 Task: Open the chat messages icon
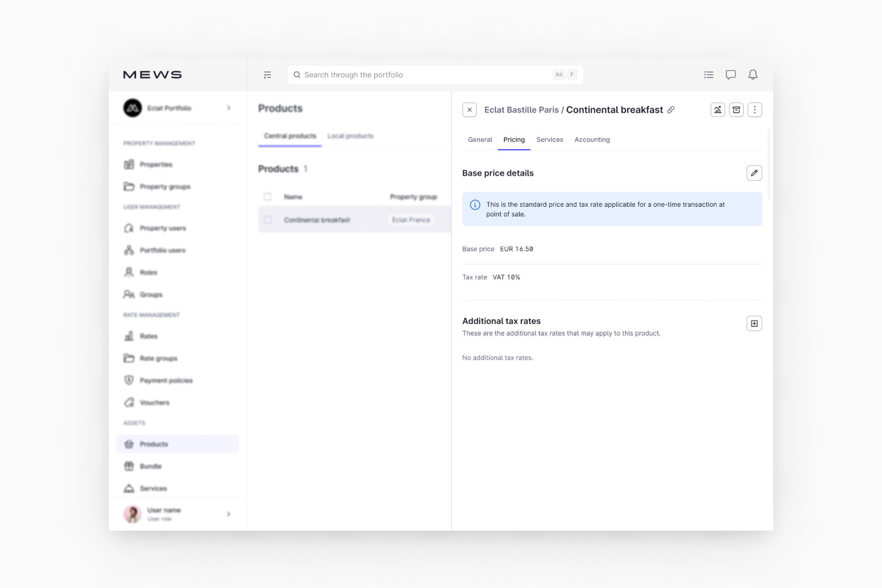point(731,75)
